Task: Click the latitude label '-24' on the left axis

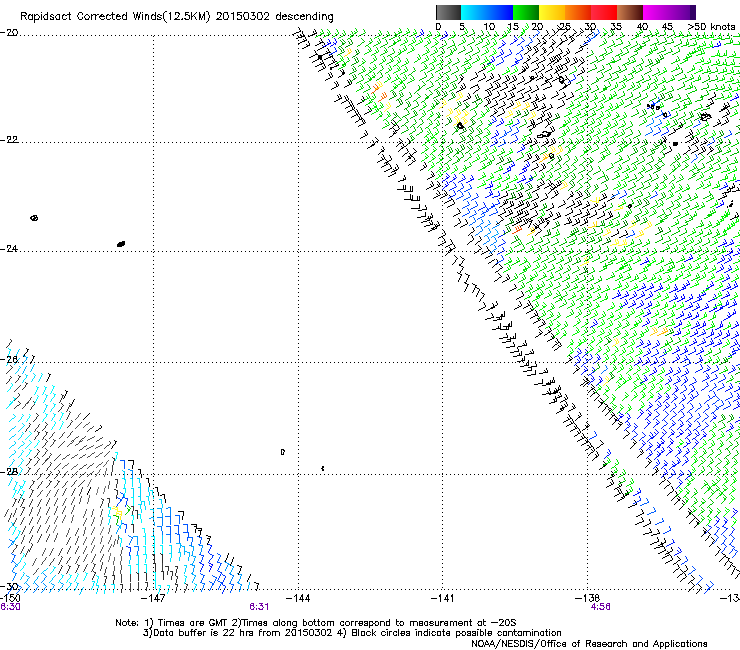Action: [9, 248]
